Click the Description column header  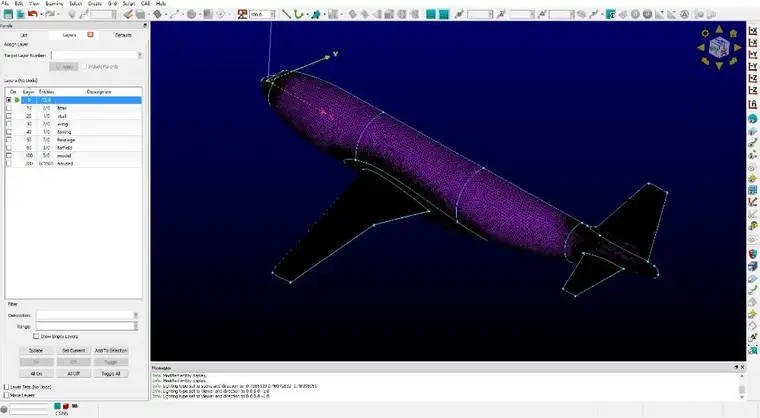(99, 92)
